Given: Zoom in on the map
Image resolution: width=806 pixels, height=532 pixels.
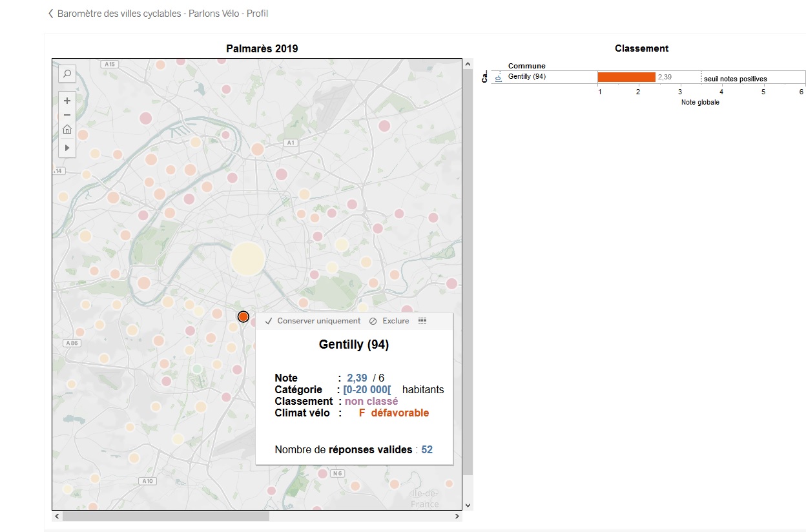Looking at the screenshot, I should coord(67,100).
